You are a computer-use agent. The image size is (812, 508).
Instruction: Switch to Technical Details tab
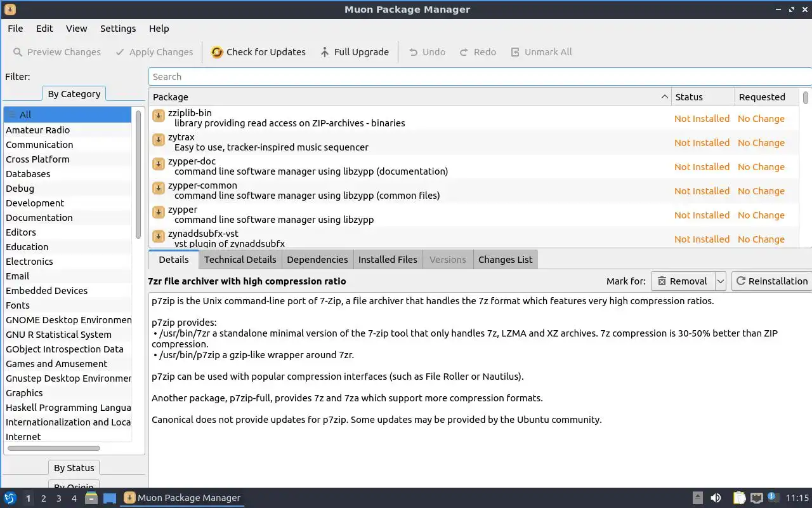pyautogui.click(x=240, y=260)
